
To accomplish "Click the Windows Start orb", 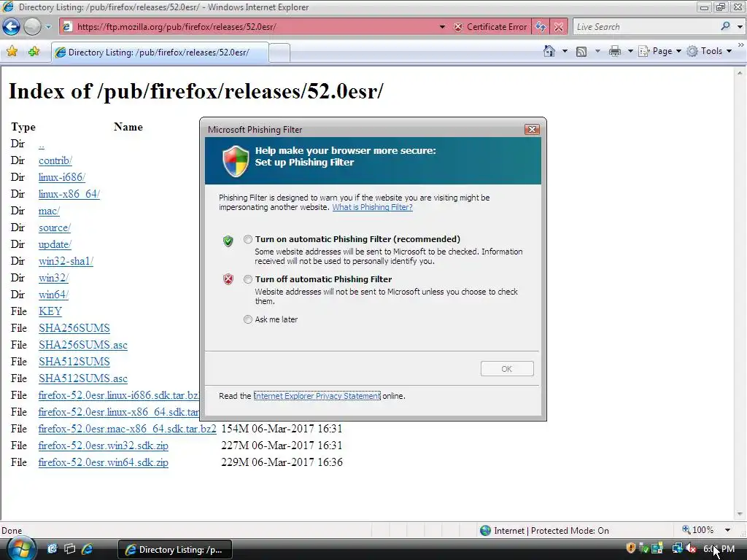I will coord(20,548).
